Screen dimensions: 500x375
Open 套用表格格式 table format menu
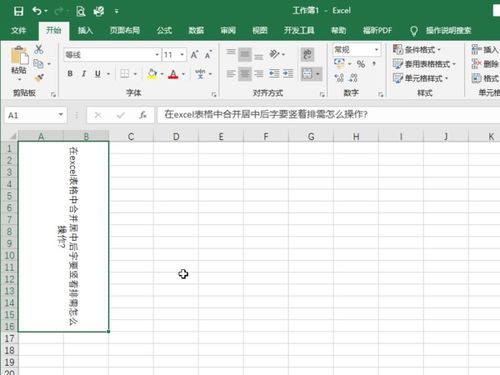pos(424,64)
